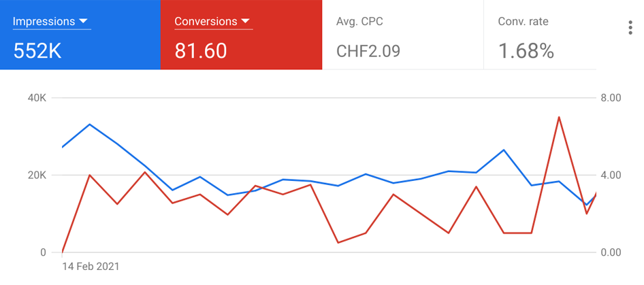
Task: Click the 8.00 right axis label
Action: [611, 98]
